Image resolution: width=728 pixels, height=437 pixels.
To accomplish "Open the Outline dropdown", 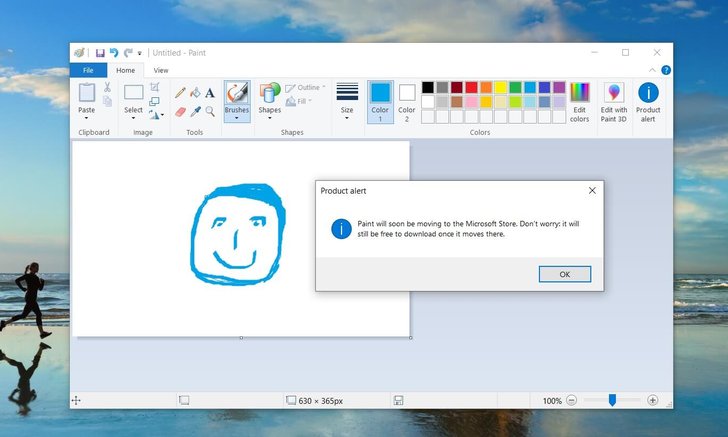I will (x=305, y=87).
